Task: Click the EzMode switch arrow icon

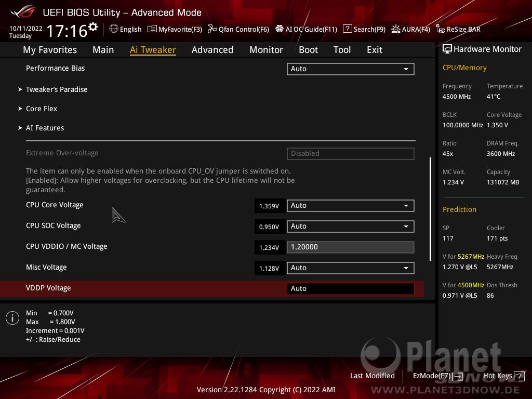Action: pyautogui.click(x=458, y=376)
